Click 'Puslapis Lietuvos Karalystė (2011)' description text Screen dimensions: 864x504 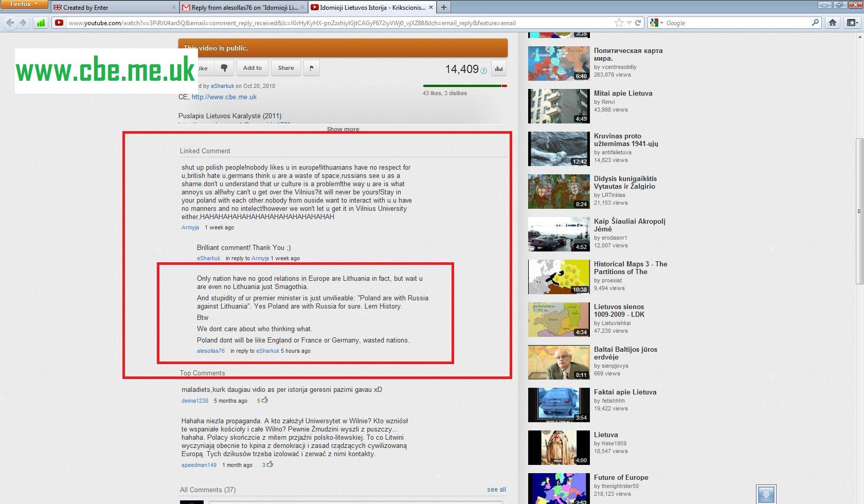pos(230,116)
